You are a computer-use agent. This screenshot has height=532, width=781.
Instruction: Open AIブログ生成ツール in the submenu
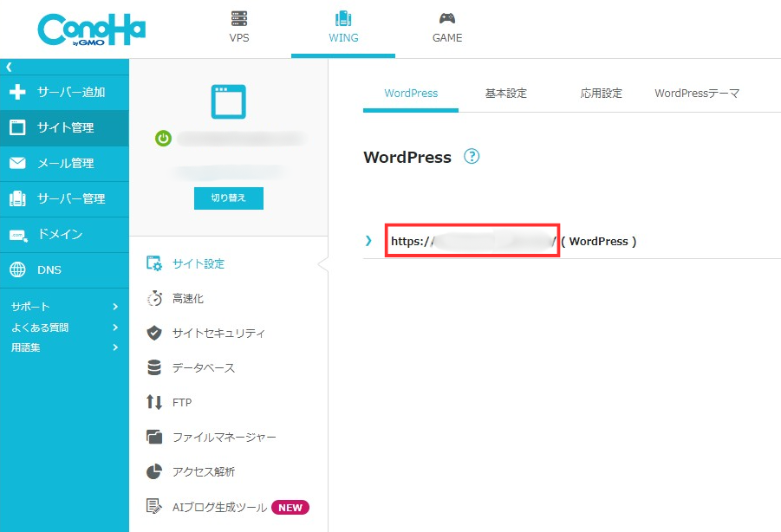click(219, 507)
